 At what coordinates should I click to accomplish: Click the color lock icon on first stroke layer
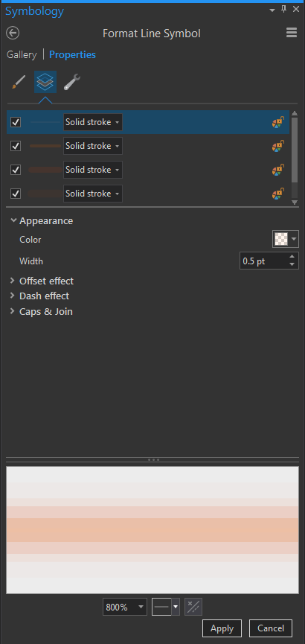pyautogui.click(x=278, y=122)
